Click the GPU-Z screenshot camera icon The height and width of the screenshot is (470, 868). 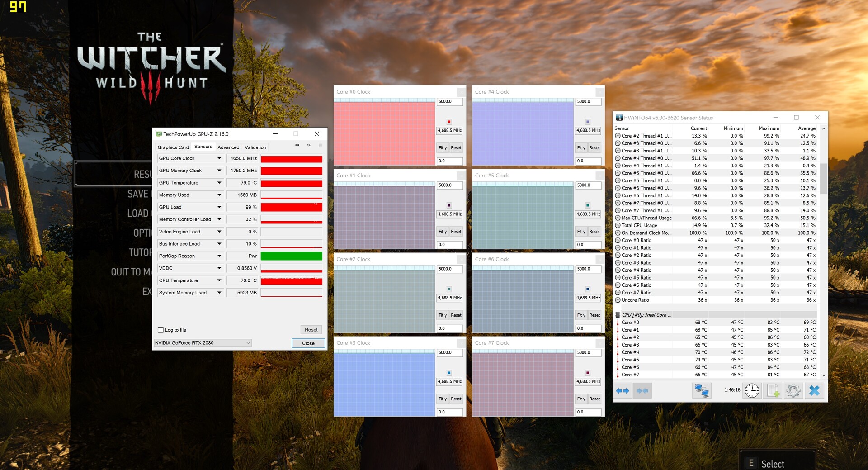[297, 145]
